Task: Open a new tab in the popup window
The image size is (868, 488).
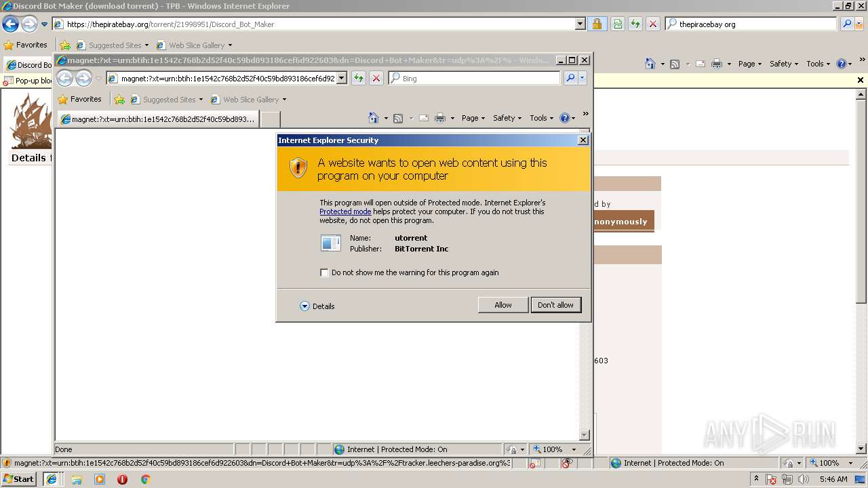Action: [271, 119]
